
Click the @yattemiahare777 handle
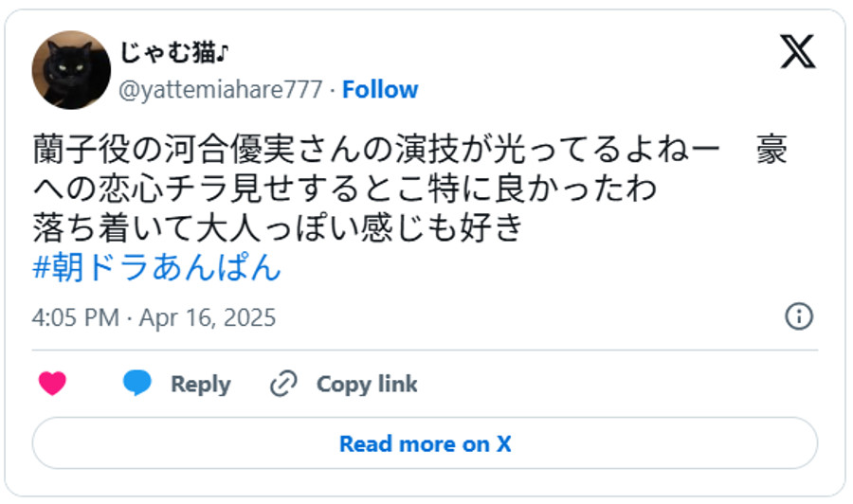coord(222,90)
